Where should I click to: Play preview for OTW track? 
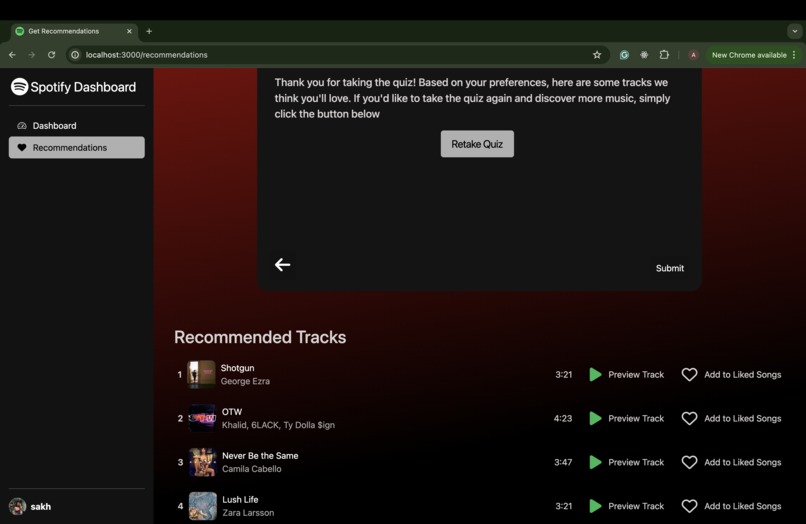click(595, 418)
